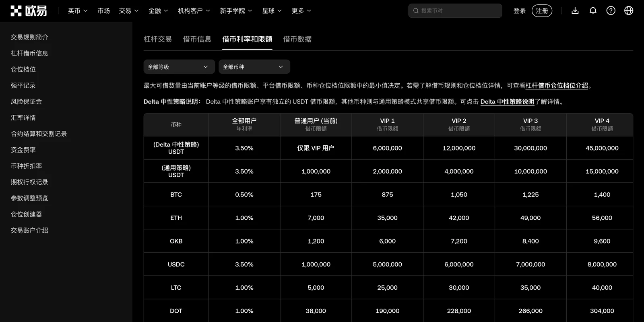Open 交易规则简介 in the sidebar
This screenshot has width=644, height=322.
pos(29,37)
